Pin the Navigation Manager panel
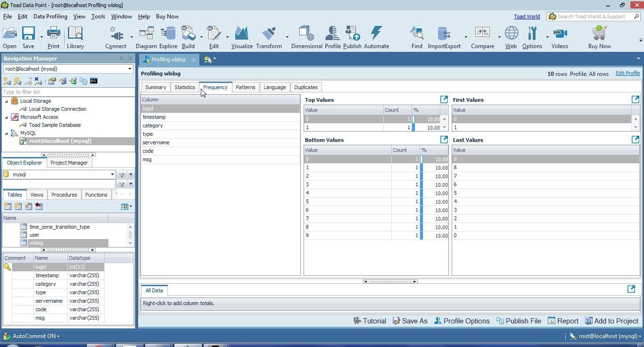The image size is (644, 347). point(121,58)
